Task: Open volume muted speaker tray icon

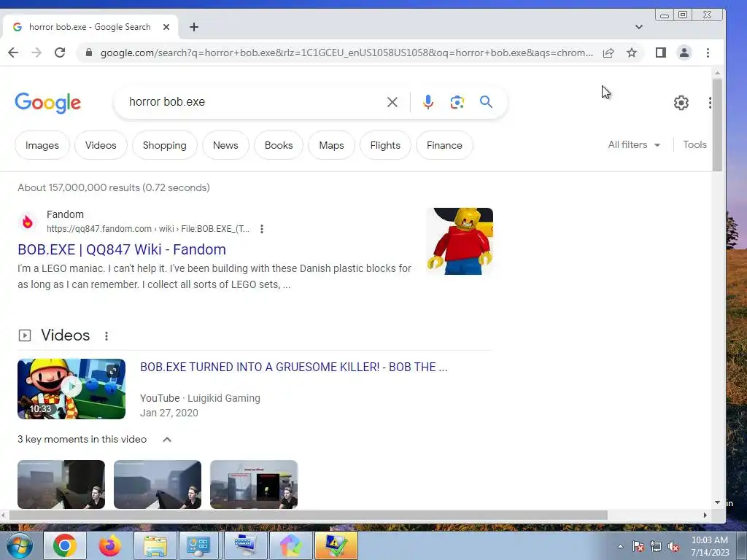Action: click(x=673, y=547)
